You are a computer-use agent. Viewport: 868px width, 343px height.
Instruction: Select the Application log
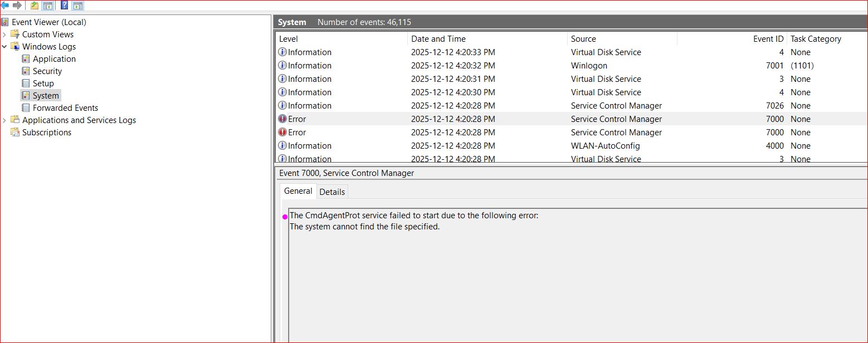coord(54,59)
